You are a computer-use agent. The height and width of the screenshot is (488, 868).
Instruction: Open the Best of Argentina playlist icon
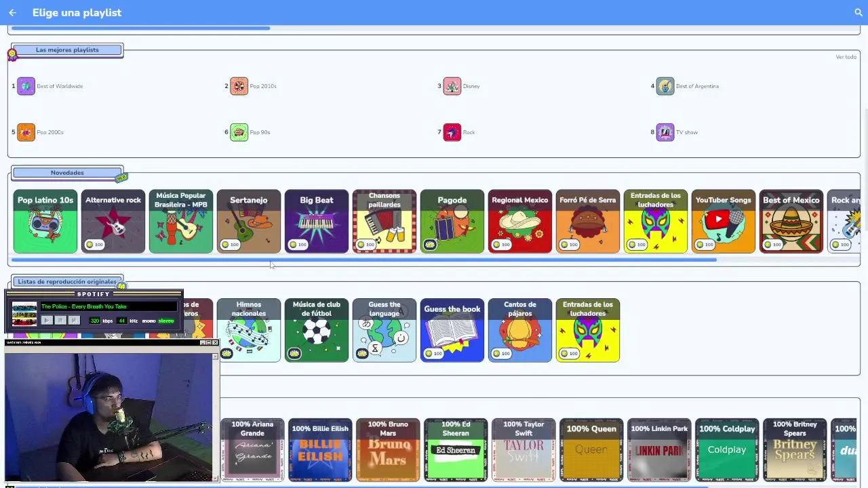(665, 86)
